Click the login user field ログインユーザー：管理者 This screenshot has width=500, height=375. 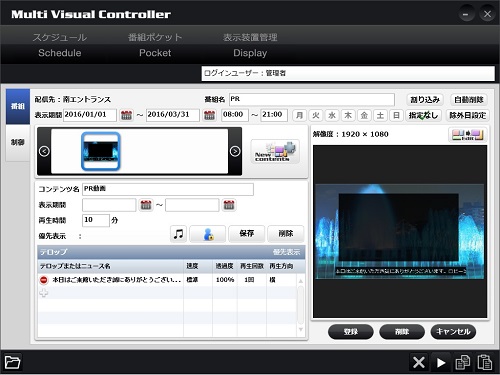click(348, 73)
